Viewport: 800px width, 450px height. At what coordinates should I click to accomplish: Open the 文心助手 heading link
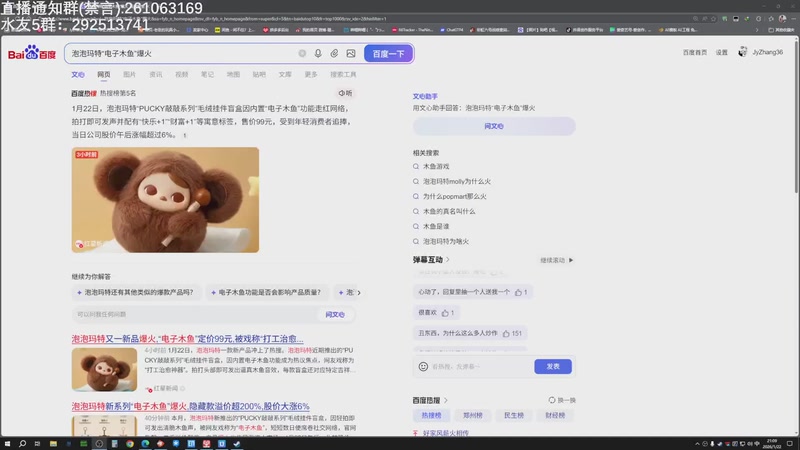425,96
